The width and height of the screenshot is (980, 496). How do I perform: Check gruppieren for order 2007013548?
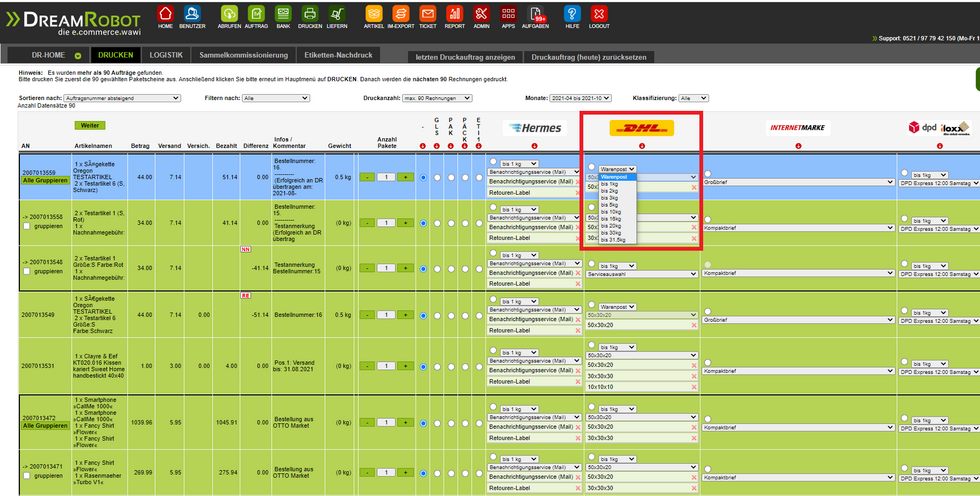click(x=27, y=272)
